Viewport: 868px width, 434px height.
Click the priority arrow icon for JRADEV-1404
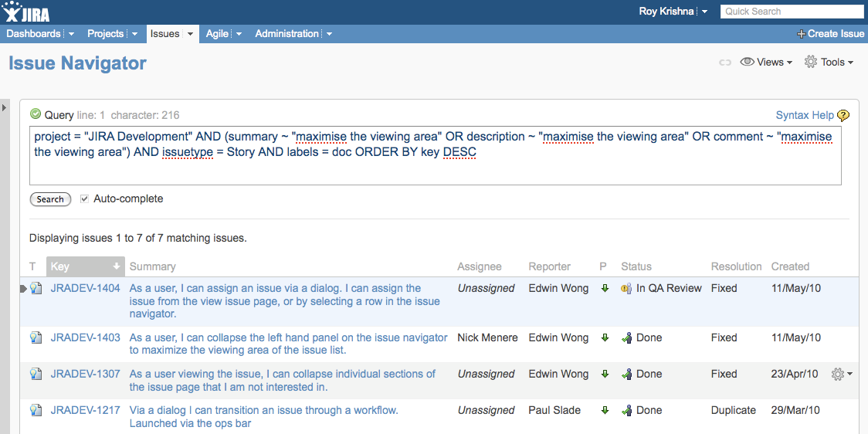[605, 288]
